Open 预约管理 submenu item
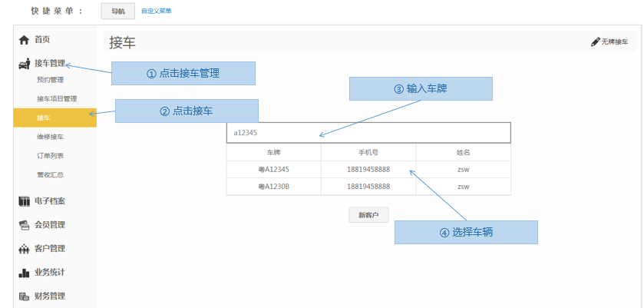 (x=50, y=80)
